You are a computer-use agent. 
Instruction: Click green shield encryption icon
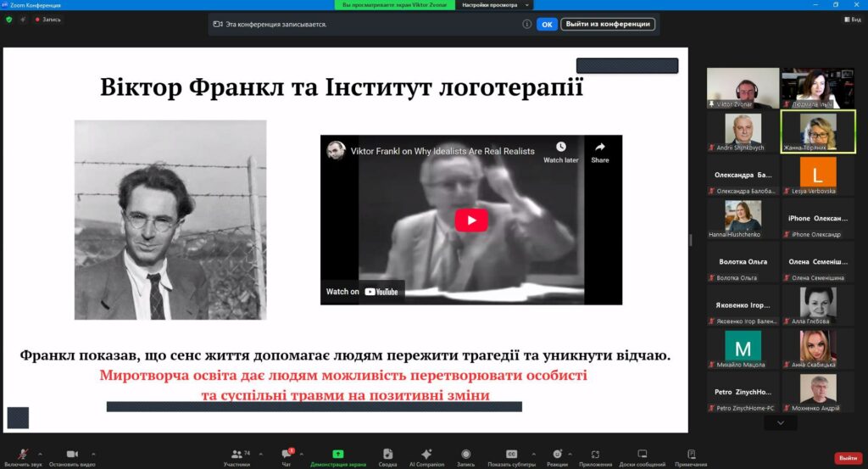[8, 20]
